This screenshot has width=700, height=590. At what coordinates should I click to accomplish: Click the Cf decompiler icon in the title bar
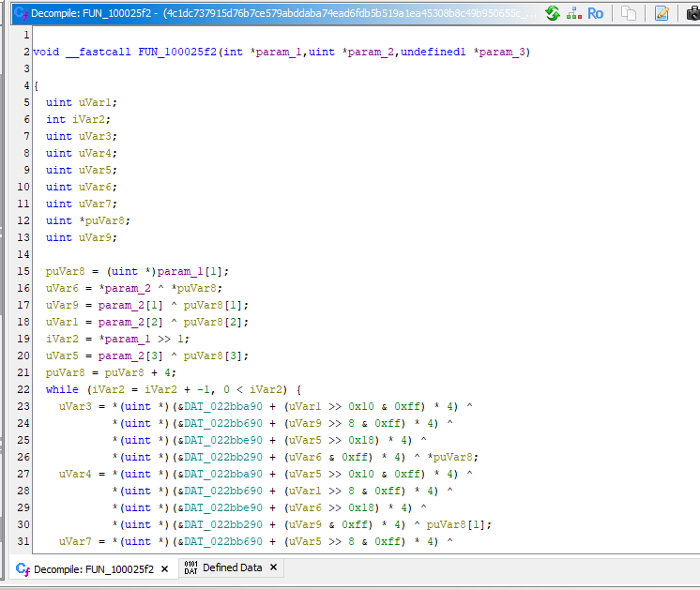click(x=20, y=13)
